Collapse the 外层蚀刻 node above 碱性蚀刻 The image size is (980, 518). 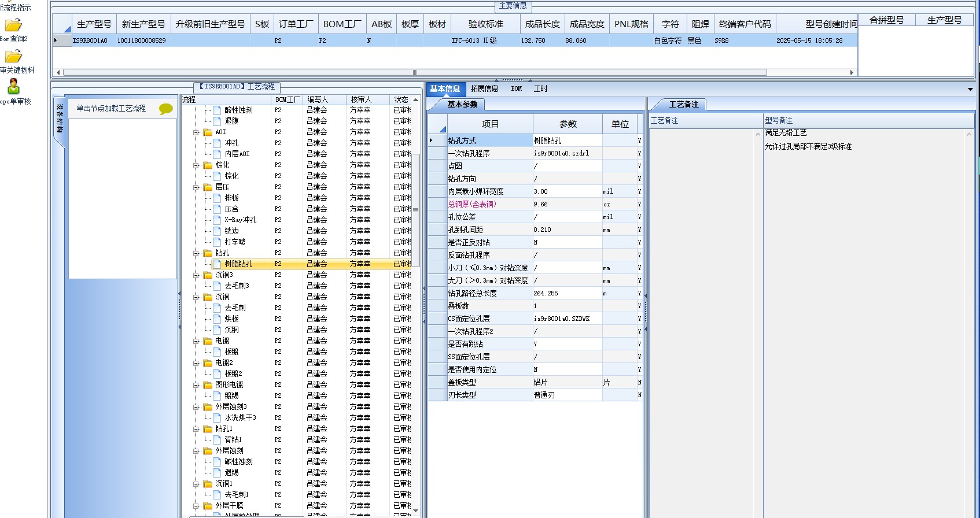click(196, 451)
